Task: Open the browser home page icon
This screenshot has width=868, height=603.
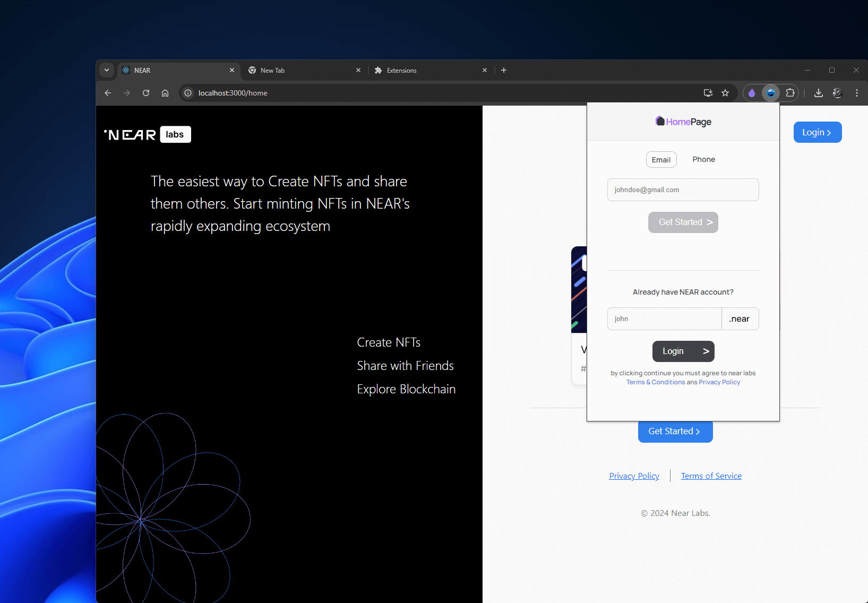Action: pos(165,93)
